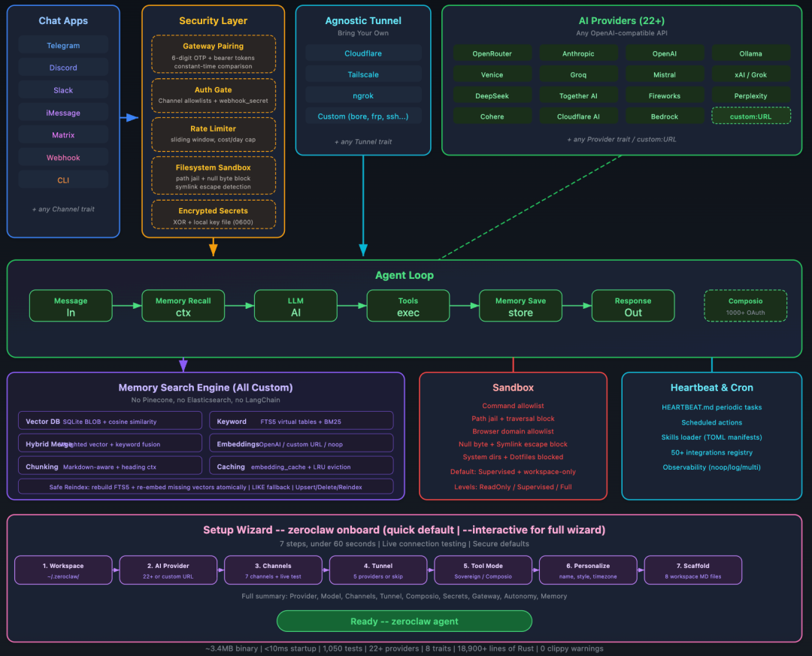Image resolution: width=812 pixels, height=656 pixels.
Task: Select the Hybrid Merge row
Action: pyautogui.click(x=111, y=443)
